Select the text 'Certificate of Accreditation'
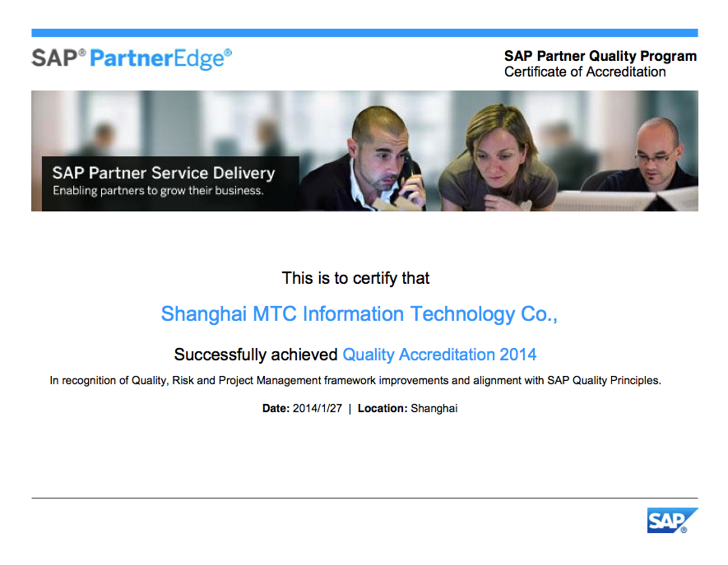The width and height of the screenshot is (728, 566). (585, 72)
